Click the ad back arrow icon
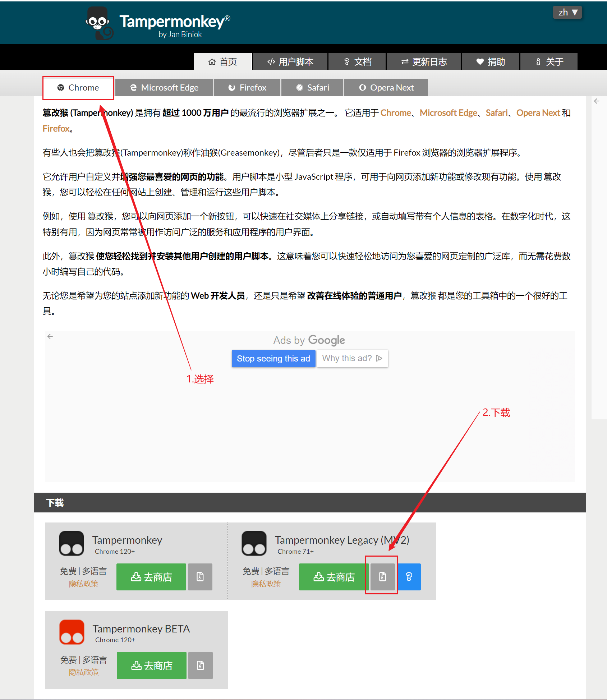Screen dimensions: 607x700 tap(50, 336)
